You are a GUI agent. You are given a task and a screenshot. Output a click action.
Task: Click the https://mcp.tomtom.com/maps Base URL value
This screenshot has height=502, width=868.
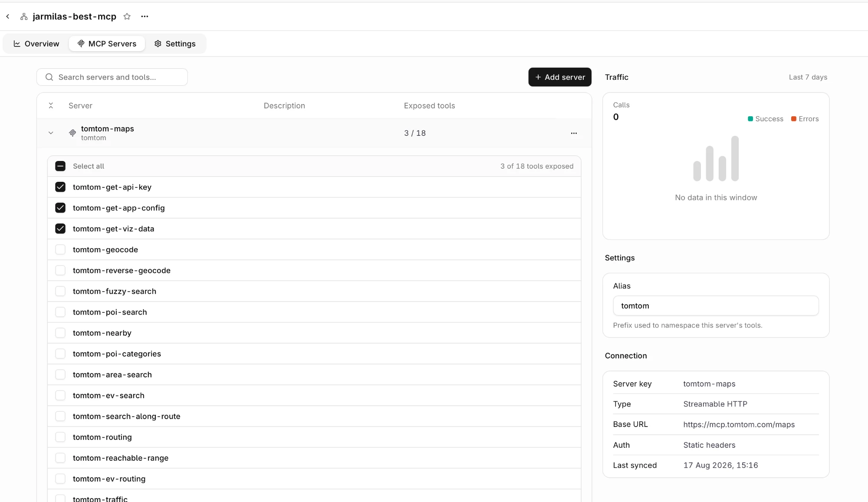(x=739, y=424)
